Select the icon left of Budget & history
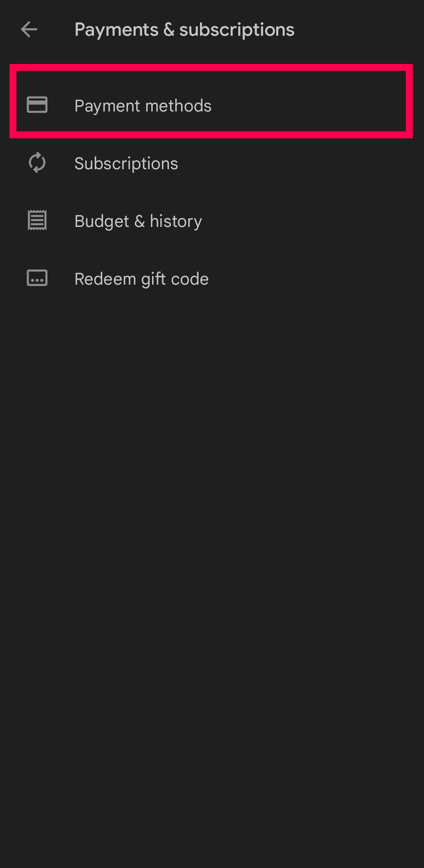The height and width of the screenshot is (868, 424). (37, 220)
